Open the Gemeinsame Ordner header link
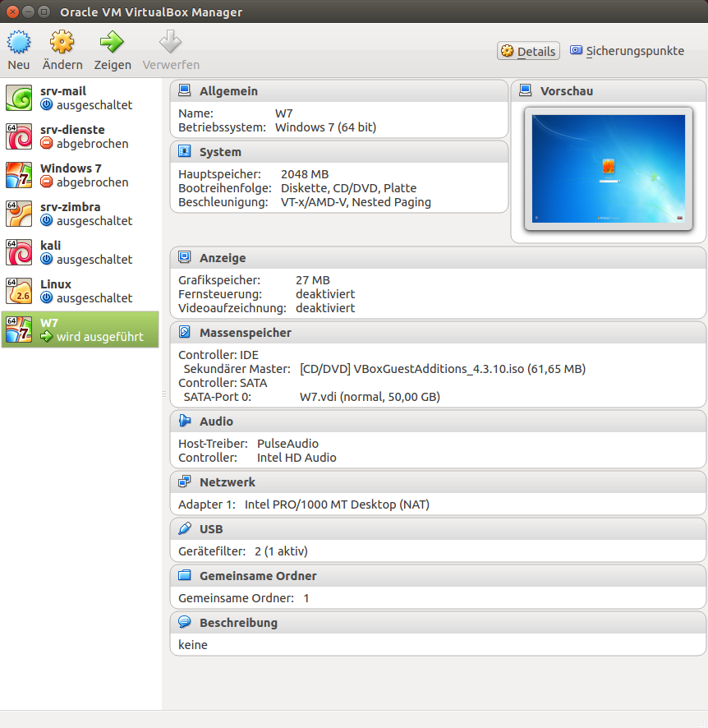 258,576
